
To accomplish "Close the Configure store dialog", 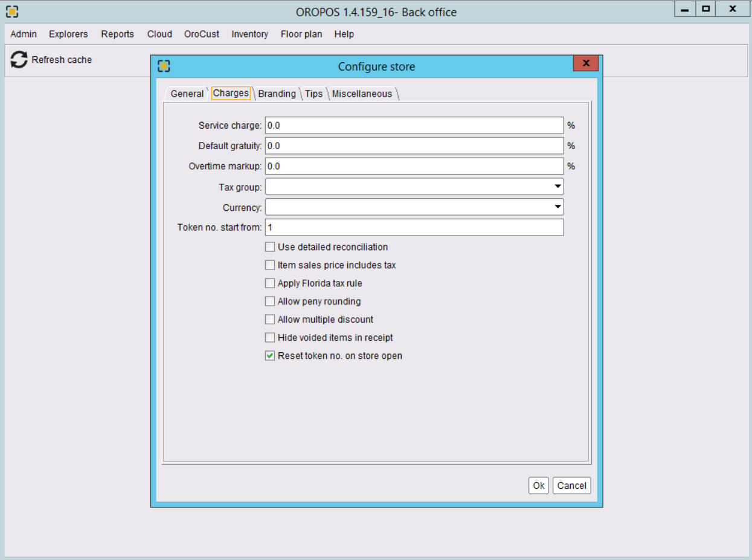I will pos(585,63).
